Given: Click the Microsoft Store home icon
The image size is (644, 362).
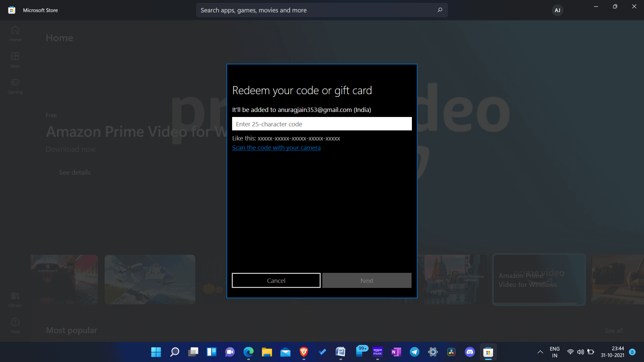Looking at the screenshot, I should coord(15,33).
